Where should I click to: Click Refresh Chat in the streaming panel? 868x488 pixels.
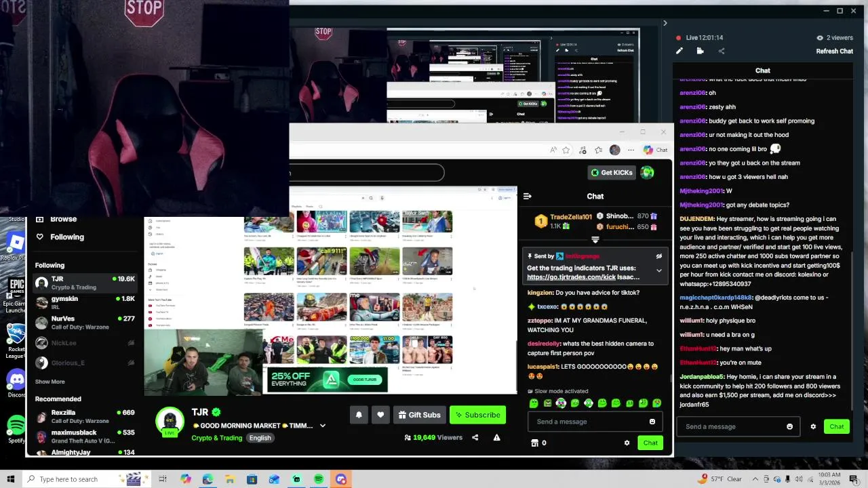tap(834, 51)
